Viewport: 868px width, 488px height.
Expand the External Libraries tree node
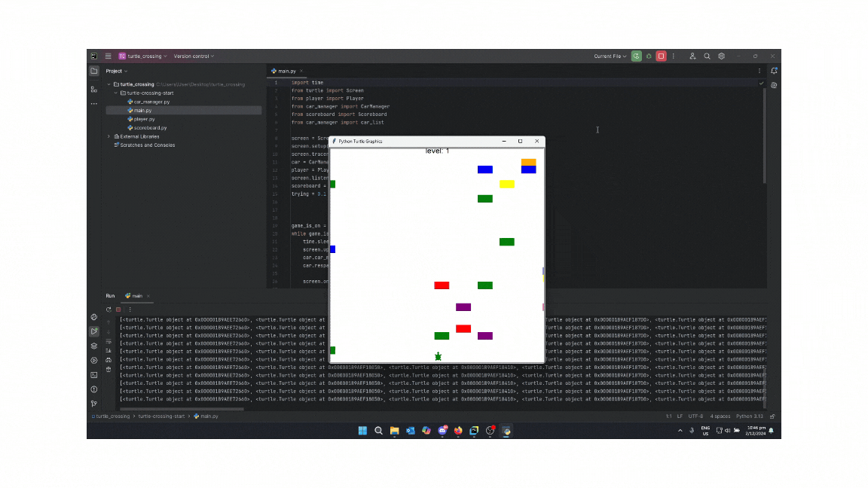(x=108, y=136)
